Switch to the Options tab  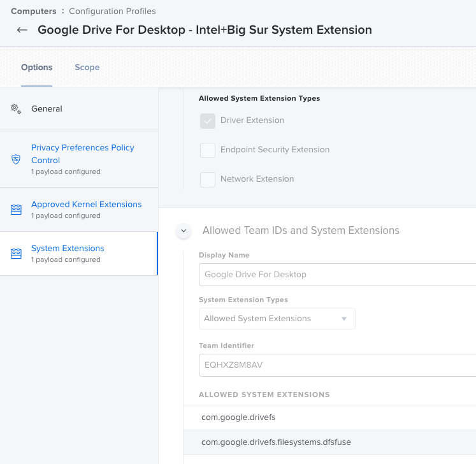coord(37,68)
